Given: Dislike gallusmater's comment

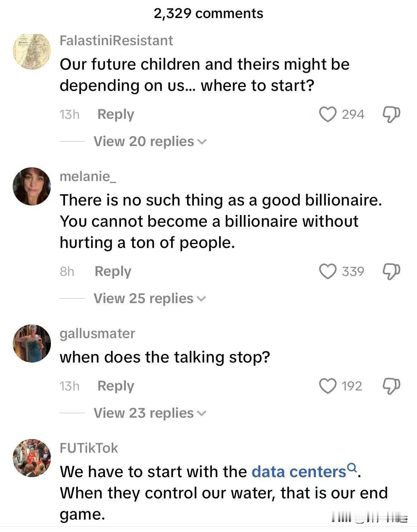Looking at the screenshot, I should tap(391, 386).
